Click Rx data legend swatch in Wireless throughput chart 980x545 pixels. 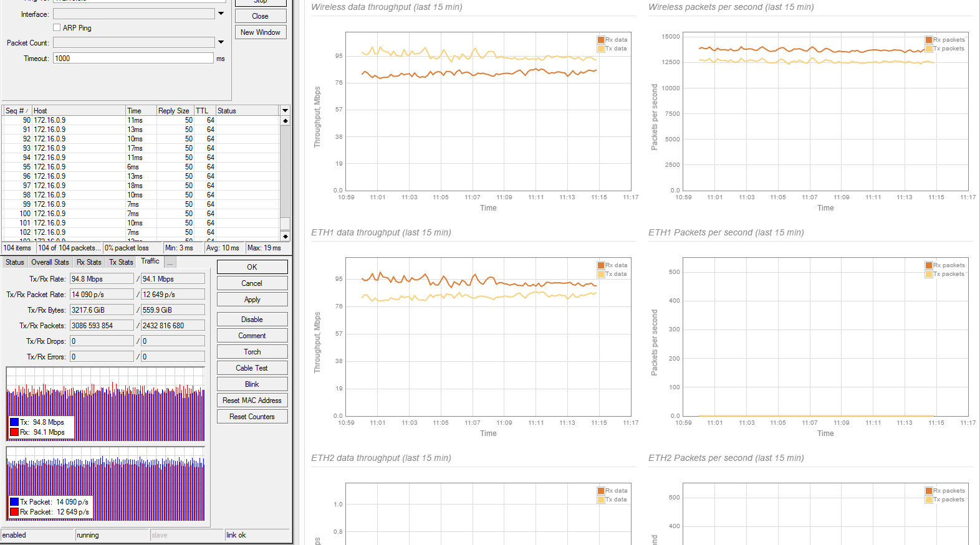(x=601, y=40)
